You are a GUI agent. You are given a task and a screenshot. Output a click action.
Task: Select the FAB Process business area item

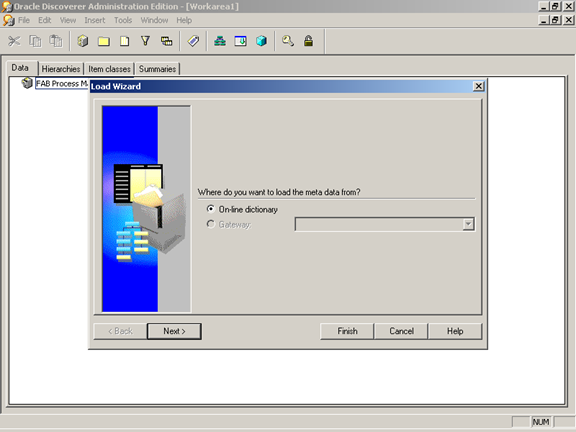coord(61,84)
